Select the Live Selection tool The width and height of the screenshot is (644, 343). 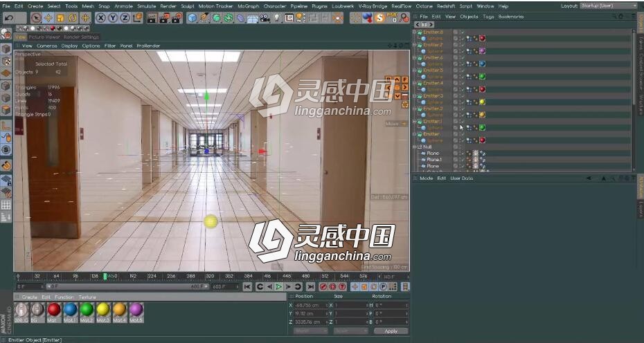coord(36,18)
